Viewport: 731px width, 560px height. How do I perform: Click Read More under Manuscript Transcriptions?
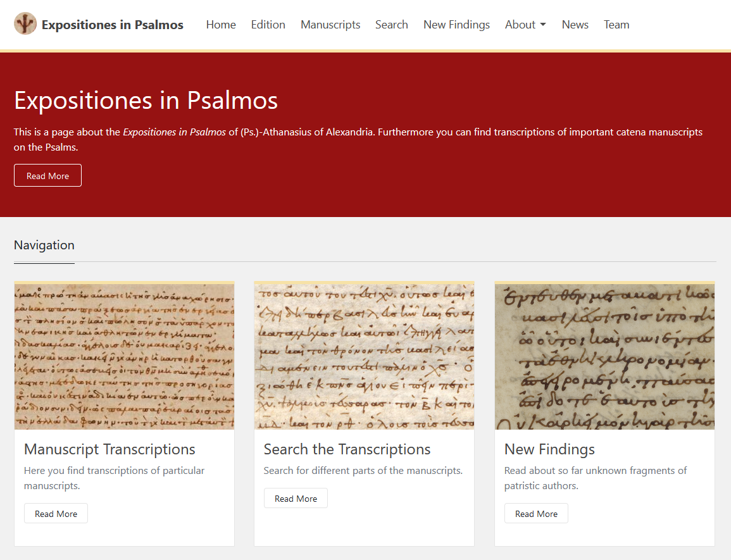coord(56,513)
